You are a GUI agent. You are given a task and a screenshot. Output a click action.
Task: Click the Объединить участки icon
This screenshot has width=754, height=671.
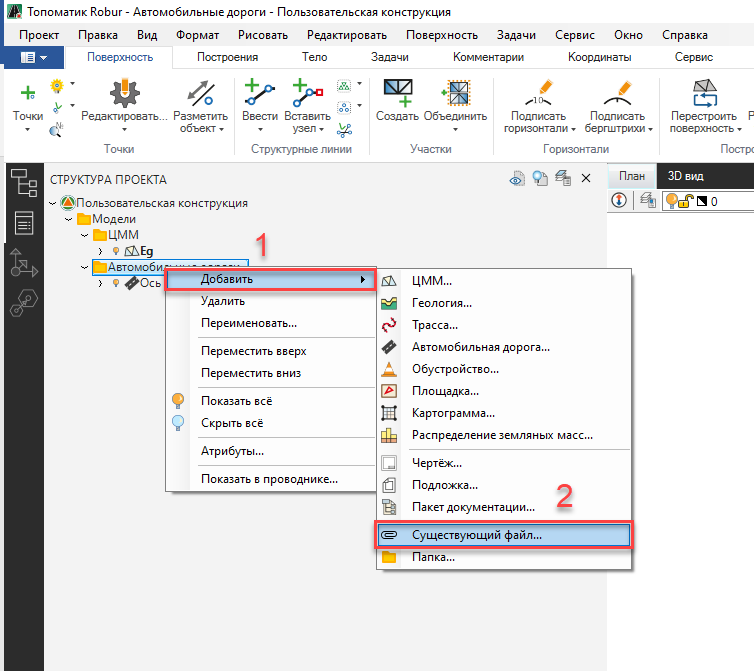[x=455, y=93]
